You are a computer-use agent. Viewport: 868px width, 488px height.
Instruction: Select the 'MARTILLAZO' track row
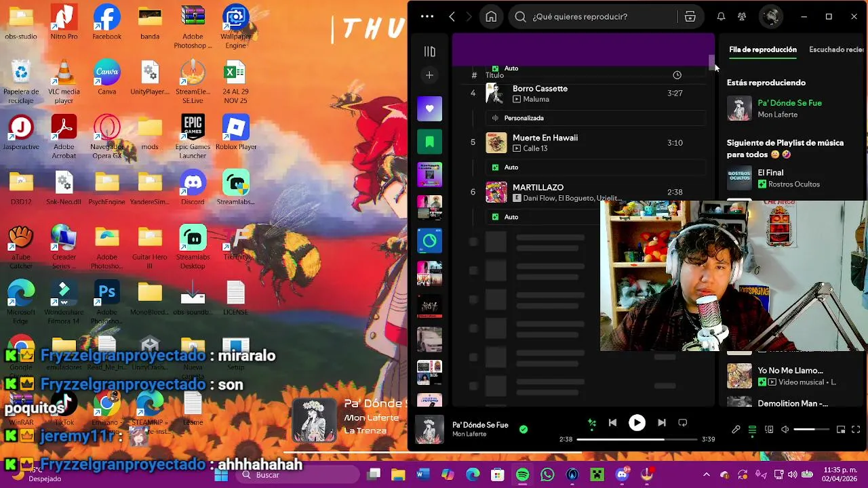coord(585,192)
